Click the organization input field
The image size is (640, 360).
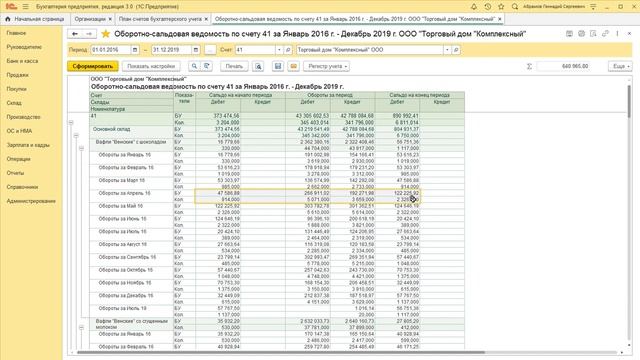370,50
